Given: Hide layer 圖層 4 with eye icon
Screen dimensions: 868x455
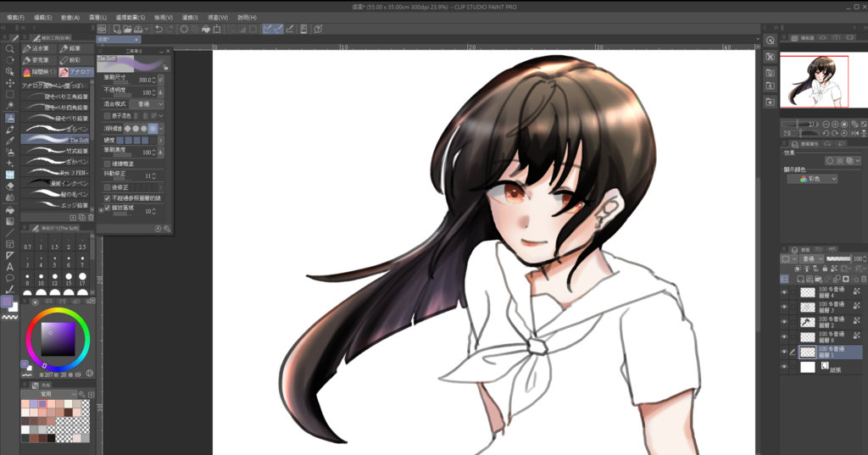Looking at the screenshot, I should coord(784,292).
